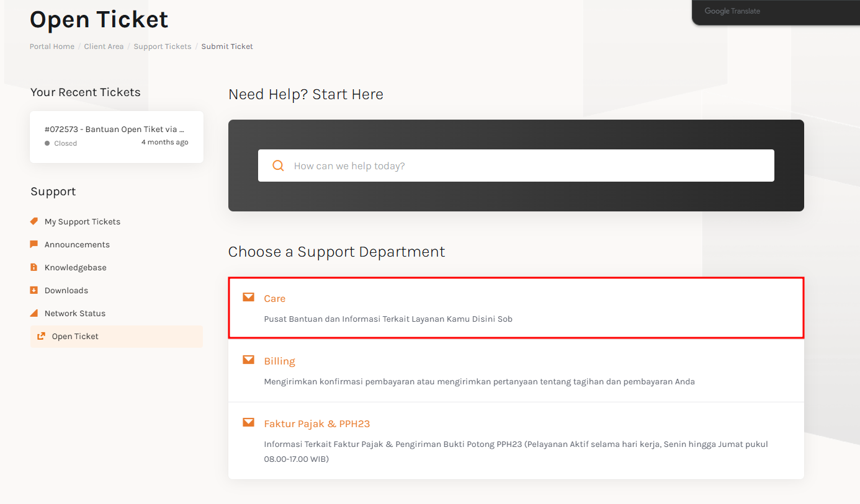Focus the 'How can we help today?' search field
The width and height of the screenshot is (860, 504).
pyautogui.click(x=527, y=166)
